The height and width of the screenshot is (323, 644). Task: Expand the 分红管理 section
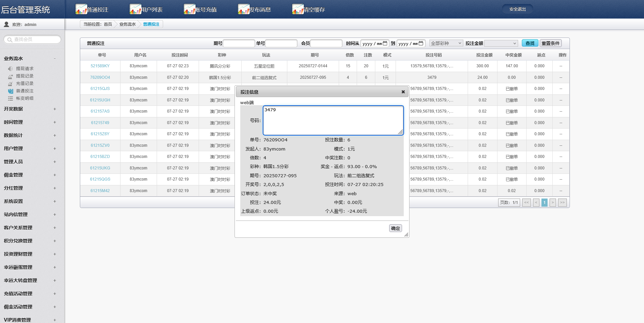point(54,188)
